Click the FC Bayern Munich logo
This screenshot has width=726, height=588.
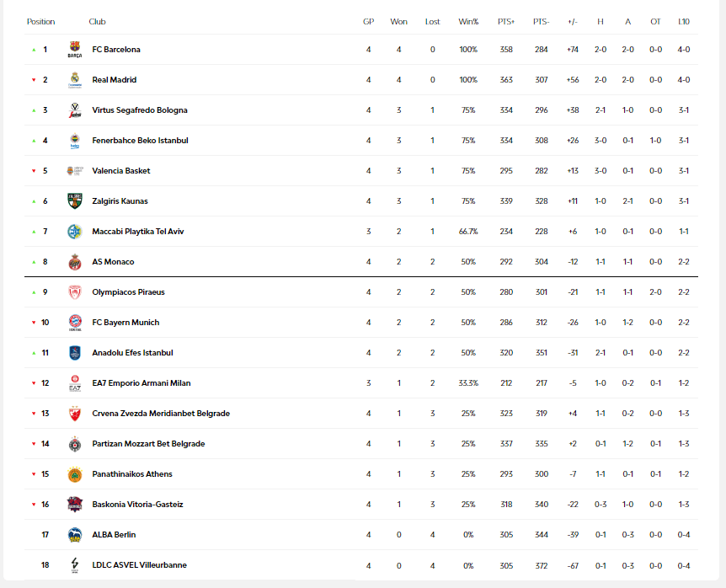click(75, 323)
